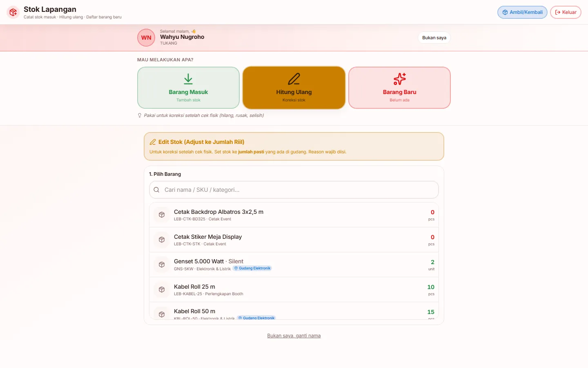
Task: Click stock count 10 for Kabel Roll 25 m
Action: click(431, 287)
